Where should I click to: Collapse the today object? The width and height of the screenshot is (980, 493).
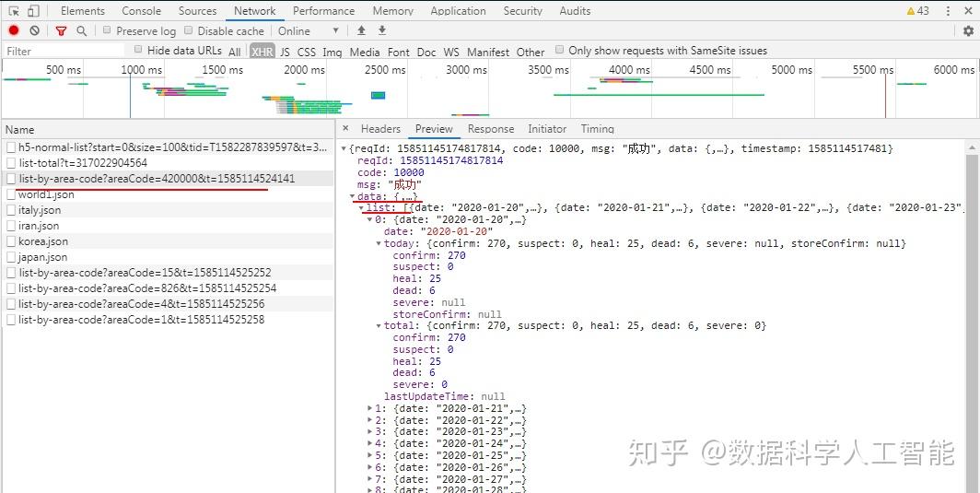[x=379, y=243]
